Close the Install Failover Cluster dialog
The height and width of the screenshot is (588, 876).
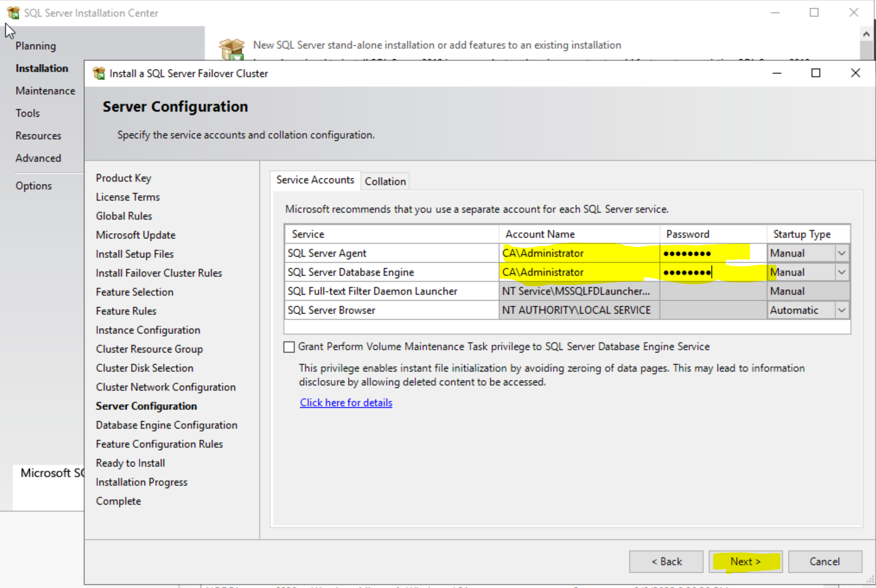point(855,73)
